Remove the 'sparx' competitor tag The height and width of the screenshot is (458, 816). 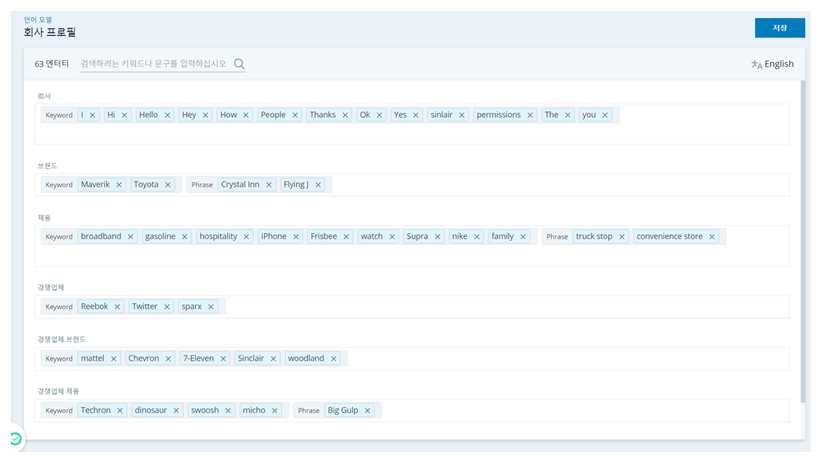(211, 307)
